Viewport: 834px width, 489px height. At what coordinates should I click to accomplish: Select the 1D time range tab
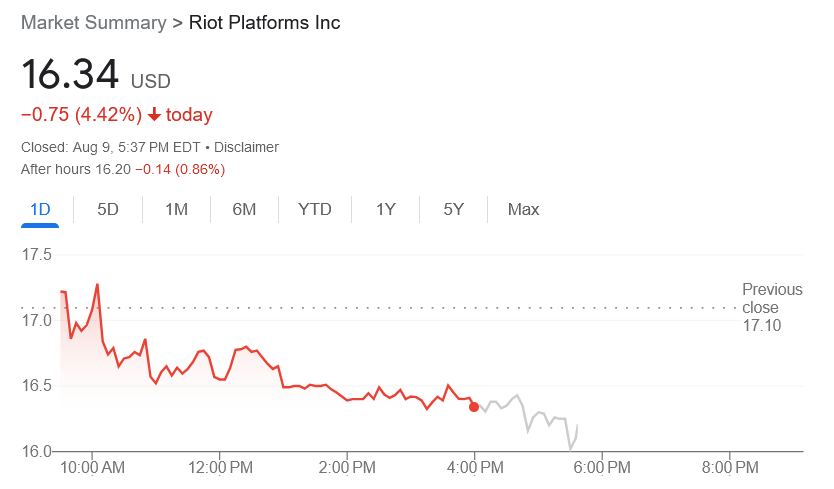(x=40, y=209)
